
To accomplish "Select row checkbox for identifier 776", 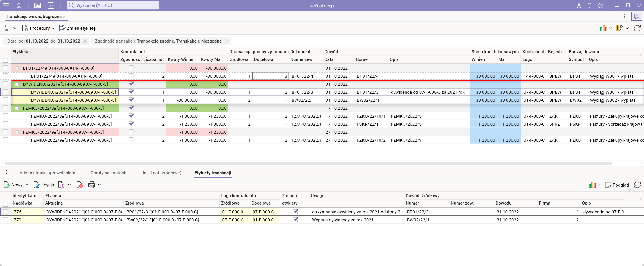I will pos(6,212).
